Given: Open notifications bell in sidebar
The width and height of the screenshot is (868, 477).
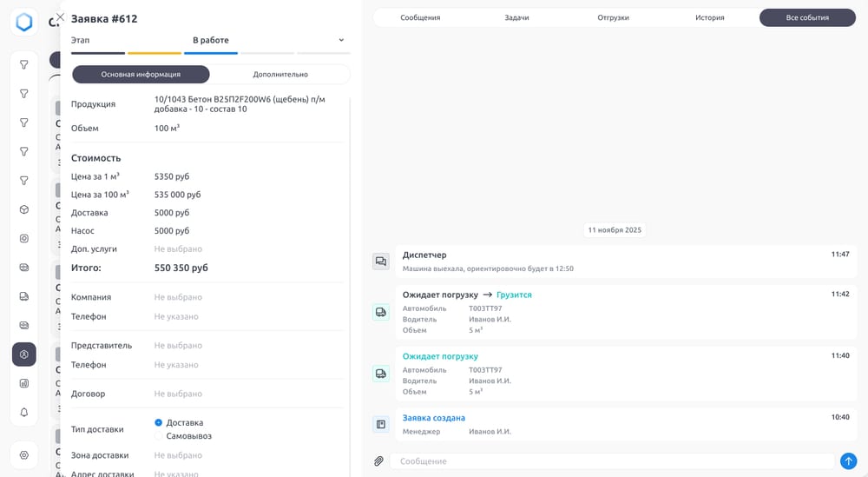Looking at the screenshot, I should point(24,412).
